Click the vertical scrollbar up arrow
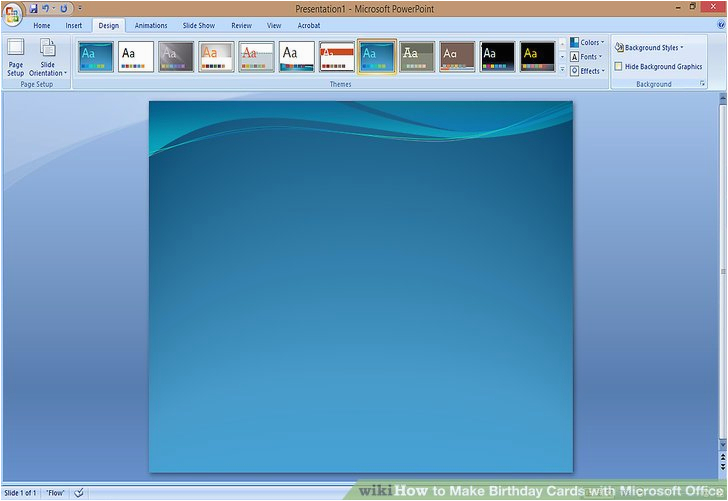 [722, 98]
